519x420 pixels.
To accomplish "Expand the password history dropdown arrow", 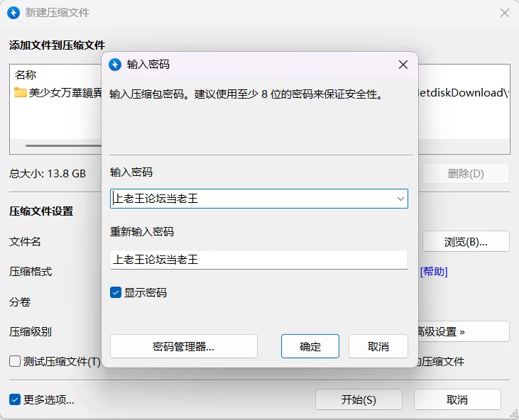I will pyautogui.click(x=400, y=199).
